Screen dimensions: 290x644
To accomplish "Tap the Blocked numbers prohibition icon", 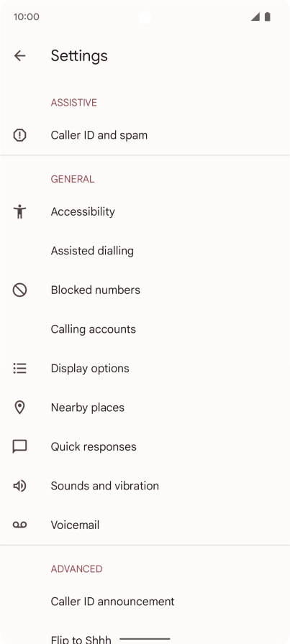I will tap(19, 290).
